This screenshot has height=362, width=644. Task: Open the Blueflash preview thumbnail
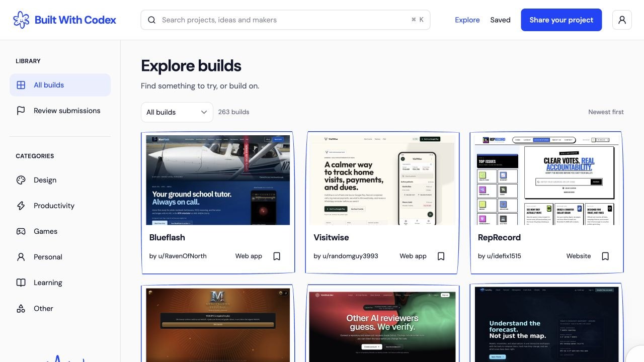(x=218, y=180)
